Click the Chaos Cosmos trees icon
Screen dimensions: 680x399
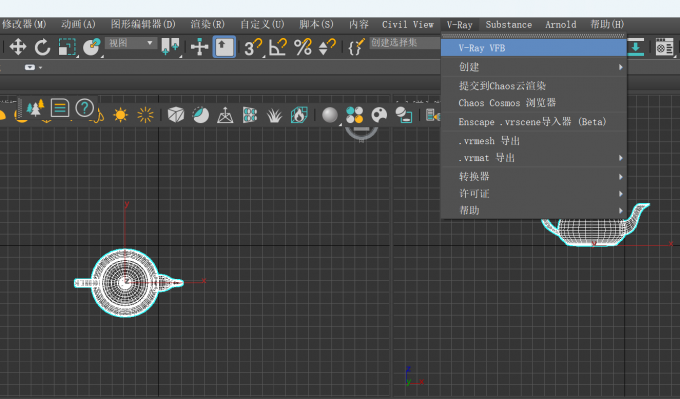(x=36, y=108)
